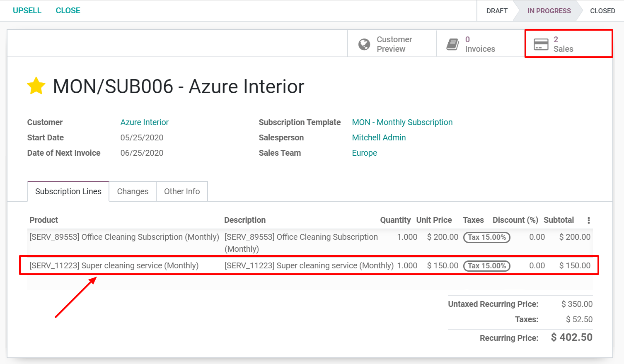Click the Tax 15.00% tag on Super cleaning line
624x364 pixels.
coord(486,265)
